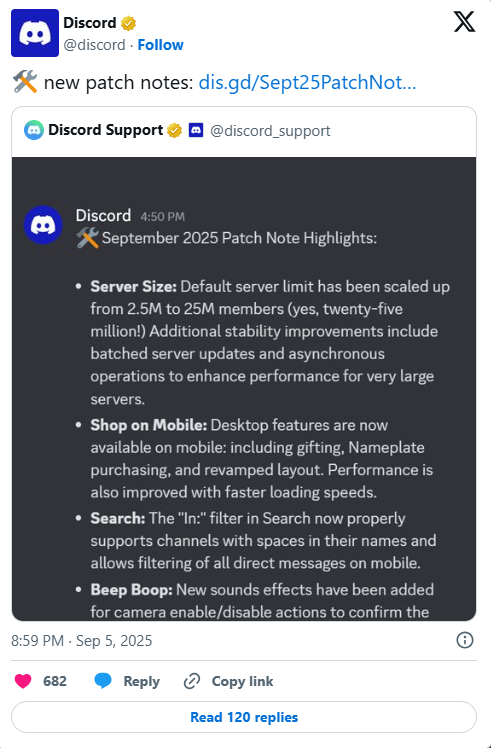Click the Discord profile avatar
The image size is (491, 748).
point(35,33)
